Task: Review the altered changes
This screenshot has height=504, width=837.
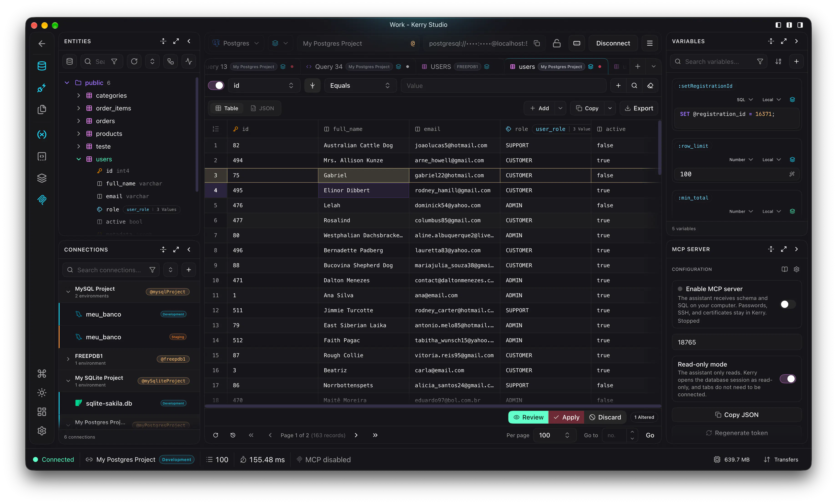Action: pos(528,417)
